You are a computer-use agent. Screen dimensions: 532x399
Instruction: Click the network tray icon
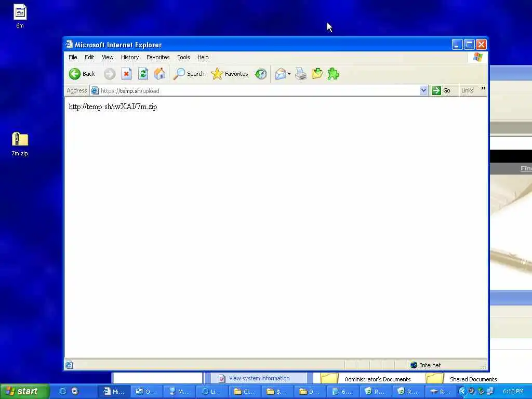click(x=490, y=391)
